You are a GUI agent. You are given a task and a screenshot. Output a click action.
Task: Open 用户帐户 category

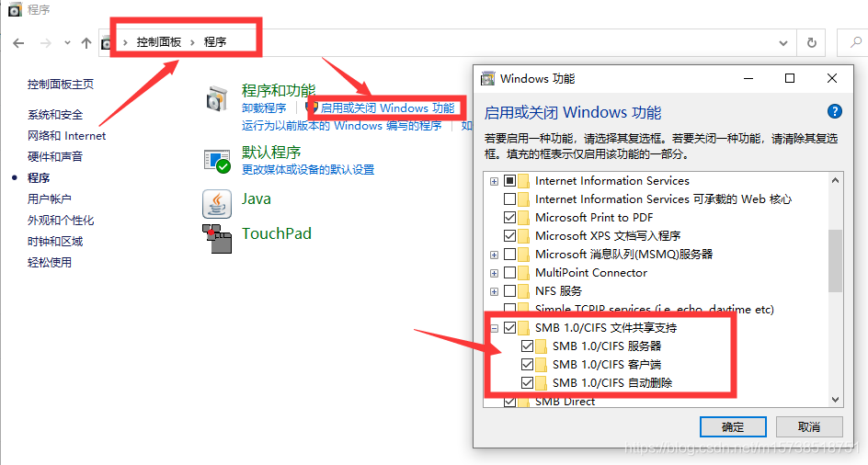[x=50, y=198]
